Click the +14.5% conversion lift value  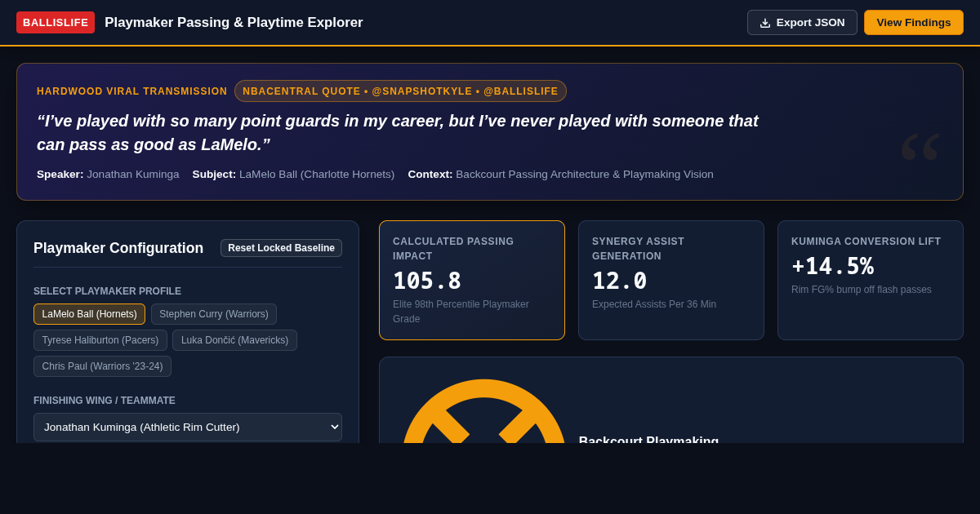click(x=832, y=267)
